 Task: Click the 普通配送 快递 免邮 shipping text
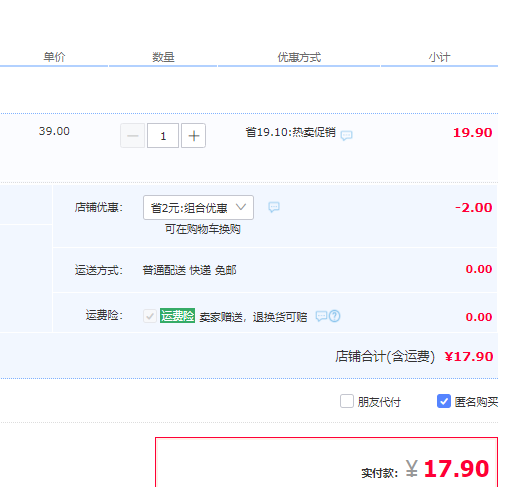[x=189, y=270]
